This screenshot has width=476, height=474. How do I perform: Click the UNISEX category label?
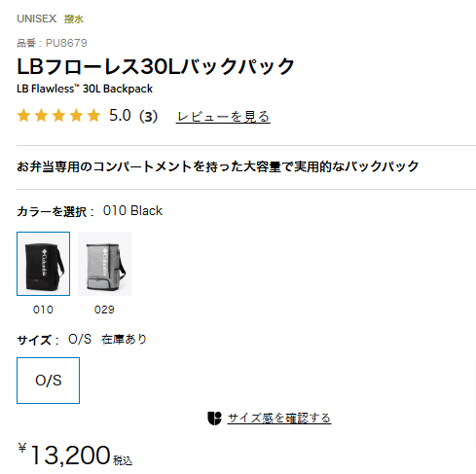(x=37, y=18)
